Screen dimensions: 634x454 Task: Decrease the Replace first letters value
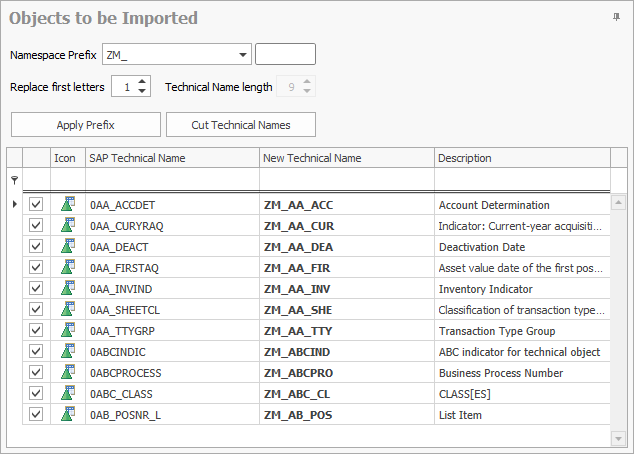tap(143, 92)
